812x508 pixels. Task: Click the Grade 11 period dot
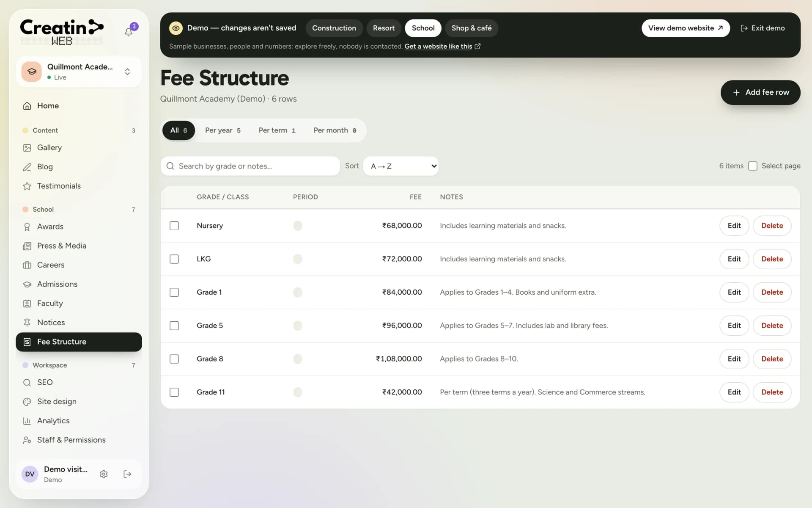coord(298,392)
